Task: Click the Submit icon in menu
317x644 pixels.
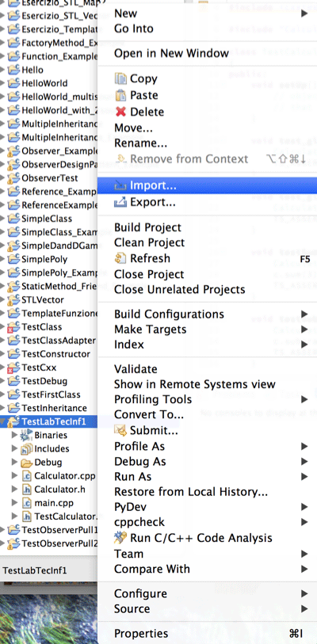Action: click(120, 430)
